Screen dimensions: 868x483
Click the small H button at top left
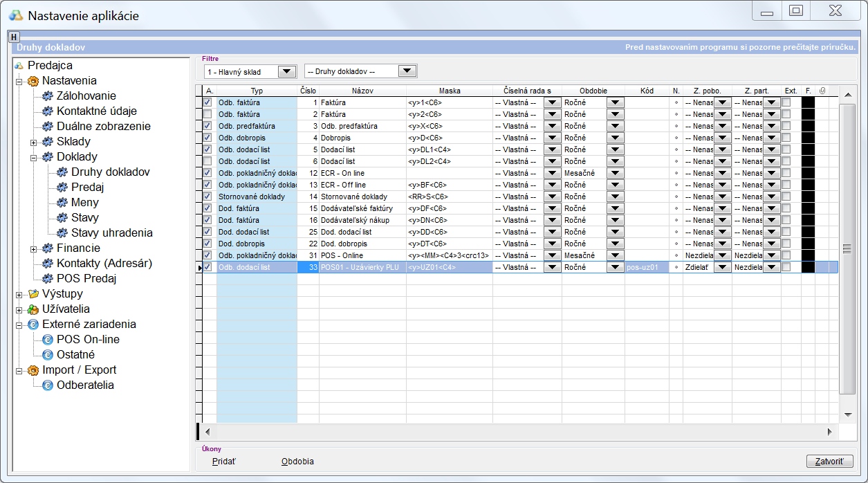pyautogui.click(x=14, y=37)
